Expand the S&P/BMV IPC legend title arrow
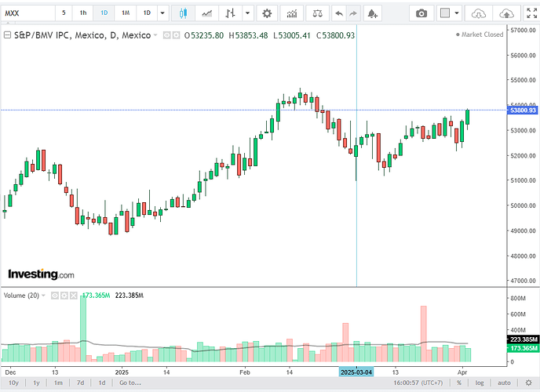Viewport: 540px width, 392px height. (x=155, y=35)
